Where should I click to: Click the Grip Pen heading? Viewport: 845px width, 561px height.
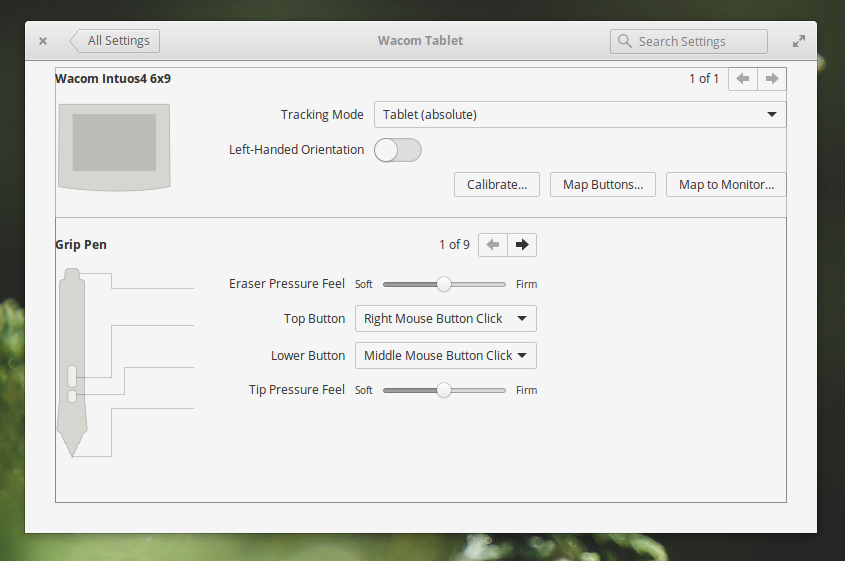pos(81,245)
